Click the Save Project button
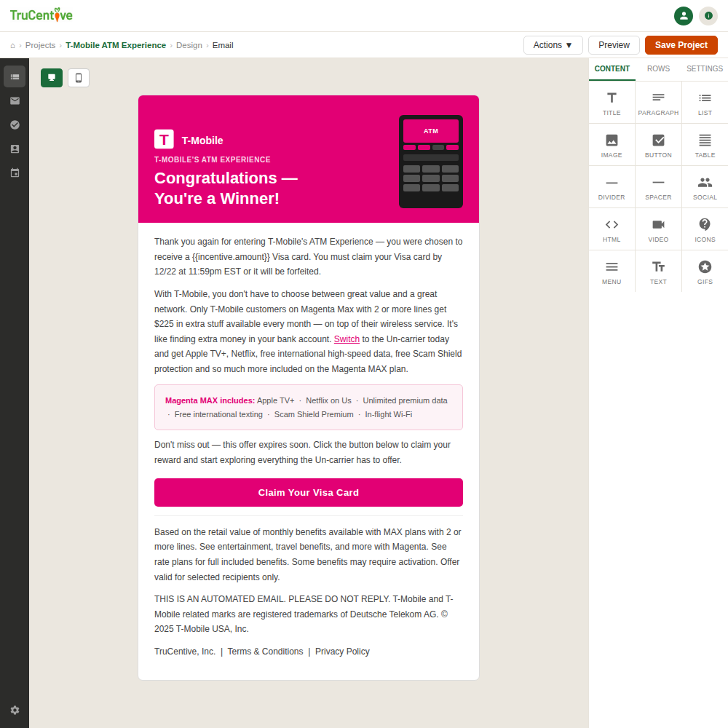This screenshot has width=728, height=728. click(x=681, y=45)
